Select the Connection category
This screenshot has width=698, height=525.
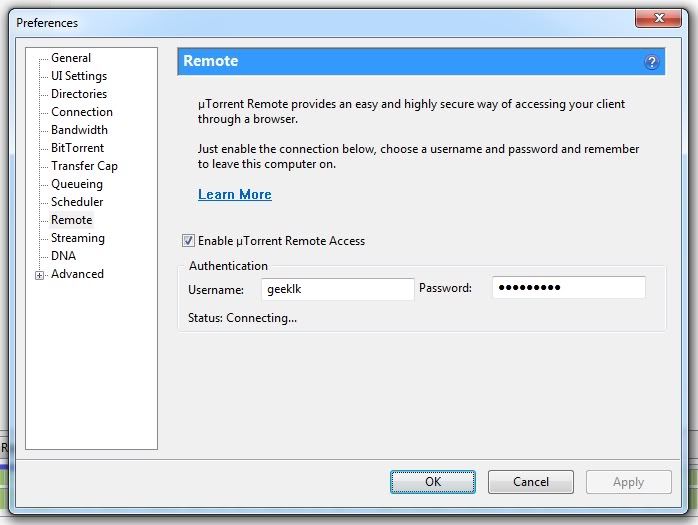click(x=81, y=112)
